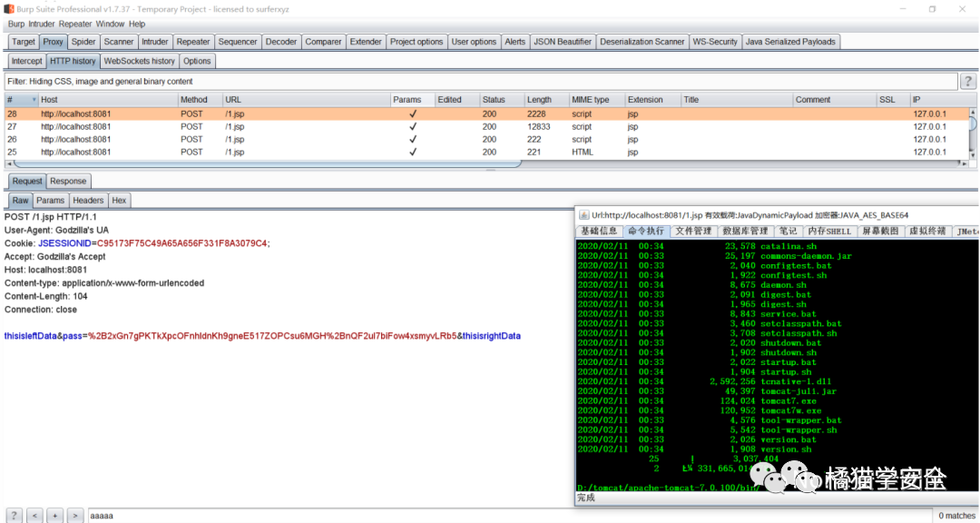980x523 pixels.
Task: Open the filter help question-mark button
Action: [x=968, y=81]
